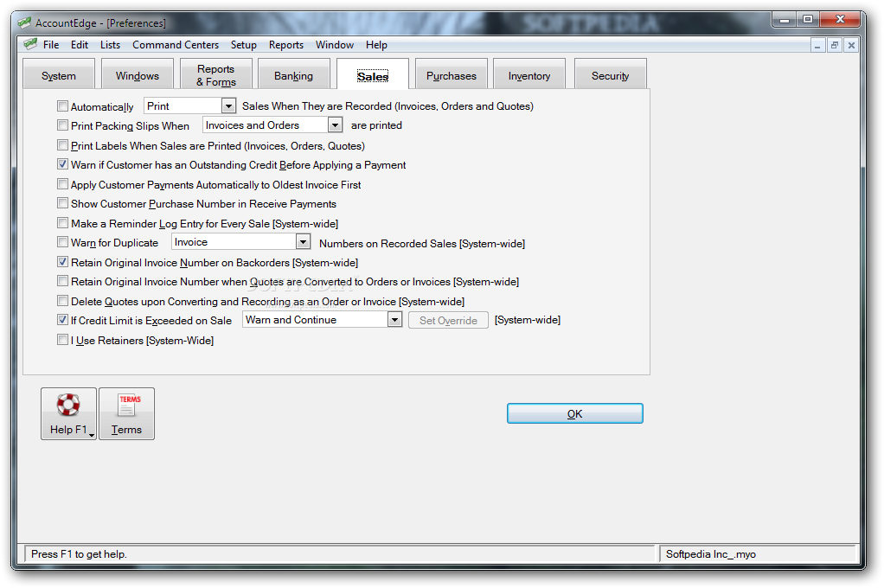This screenshot has height=588, width=884.
Task: Open the Reports & Forms tab
Action: (x=216, y=75)
